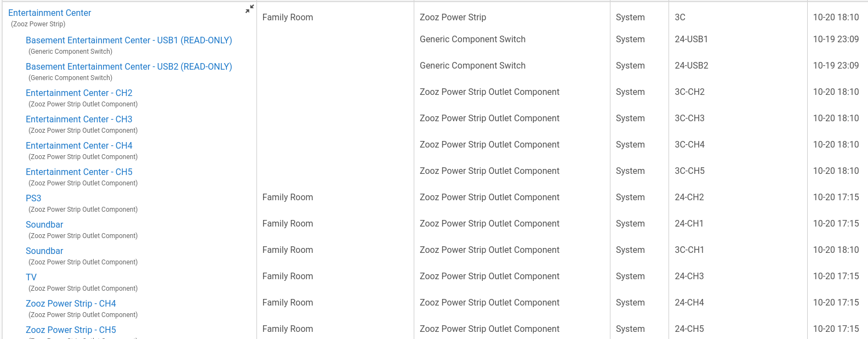
Task: Open Basement Entertainment Center - USB2 device
Action: coord(129,66)
